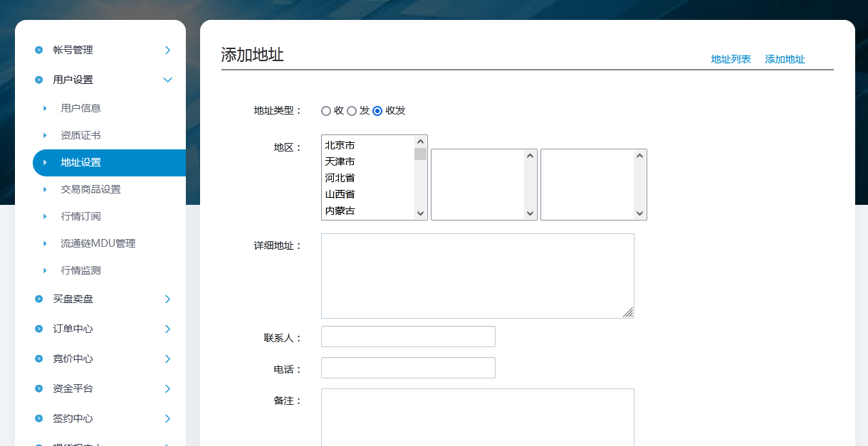Select the 发 address type radio button
This screenshot has height=446, width=868.
click(x=352, y=111)
